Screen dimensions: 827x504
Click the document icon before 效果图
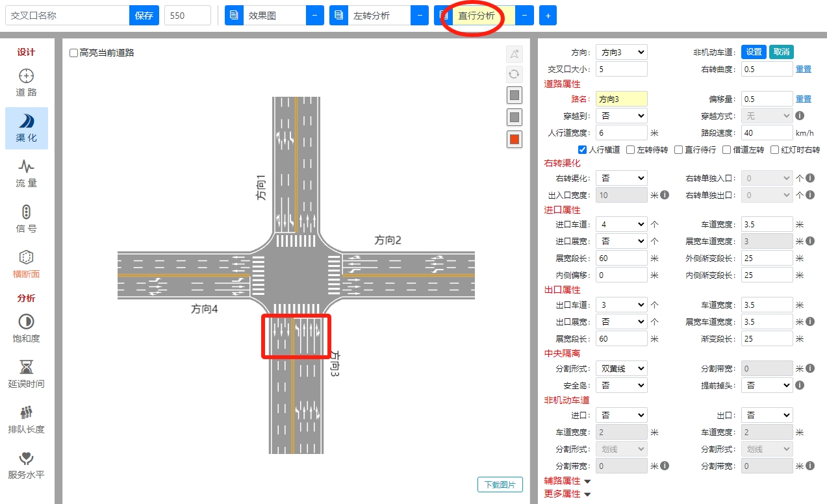pos(234,15)
